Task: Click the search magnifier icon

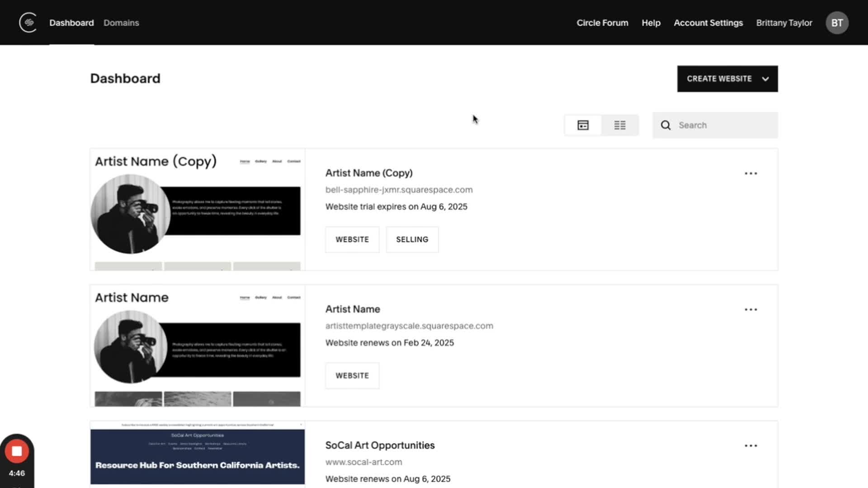Action: tap(665, 125)
